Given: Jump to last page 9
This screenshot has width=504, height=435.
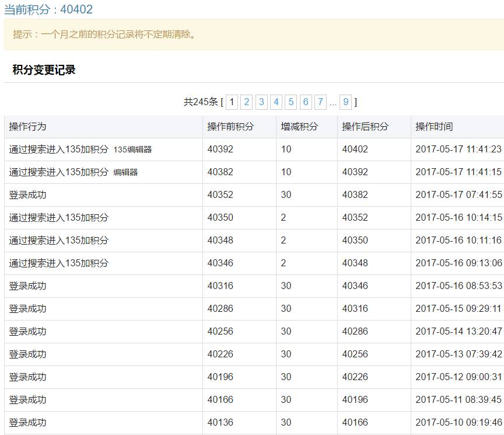Looking at the screenshot, I should pyautogui.click(x=346, y=102).
